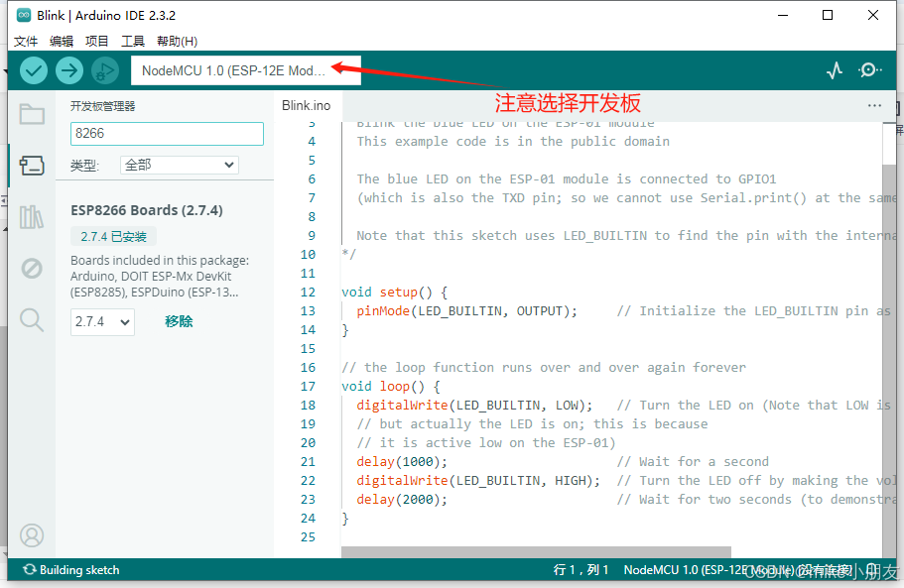This screenshot has width=904, height=588.
Task: Open the Serial Monitor
Action: tap(869, 70)
